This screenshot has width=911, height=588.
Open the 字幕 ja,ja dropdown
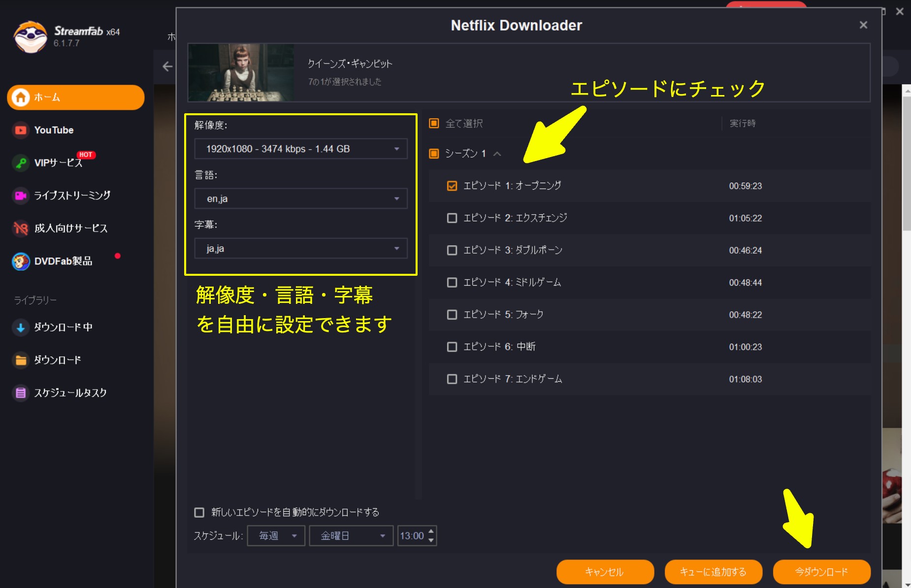(301, 248)
